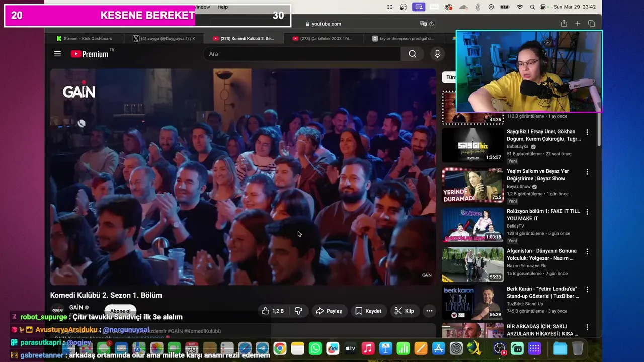The width and height of the screenshot is (644, 362).
Task: Click the translate icon in the address bar
Action: click(423, 24)
